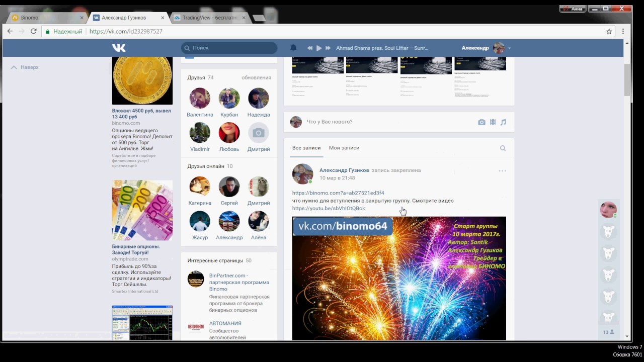Reload the page
The height and width of the screenshot is (362, 644).
click(x=34, y=31)
